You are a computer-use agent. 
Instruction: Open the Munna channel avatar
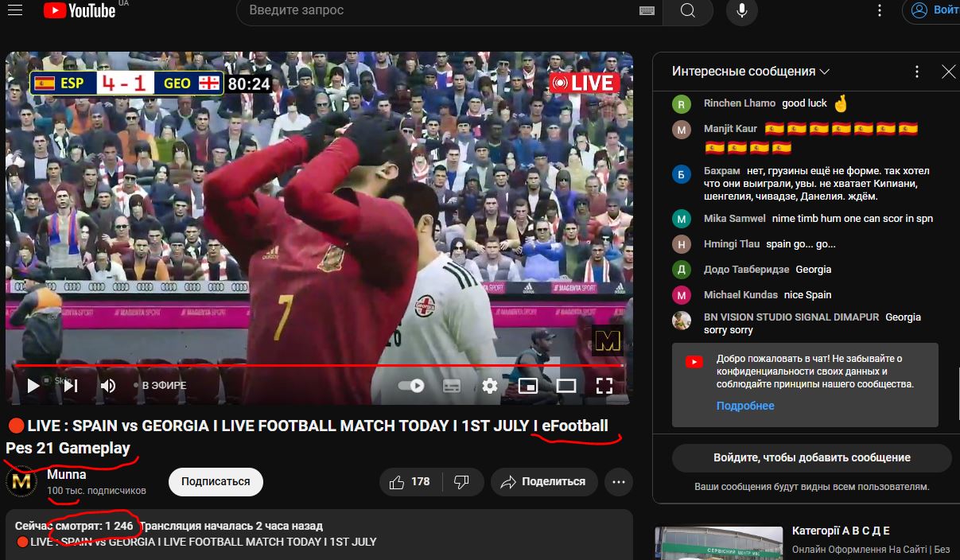pos(22,481)
